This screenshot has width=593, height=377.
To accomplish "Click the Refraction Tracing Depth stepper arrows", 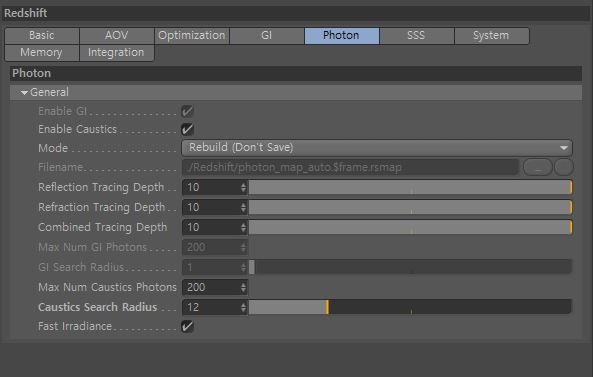I will tap(244, 207).
